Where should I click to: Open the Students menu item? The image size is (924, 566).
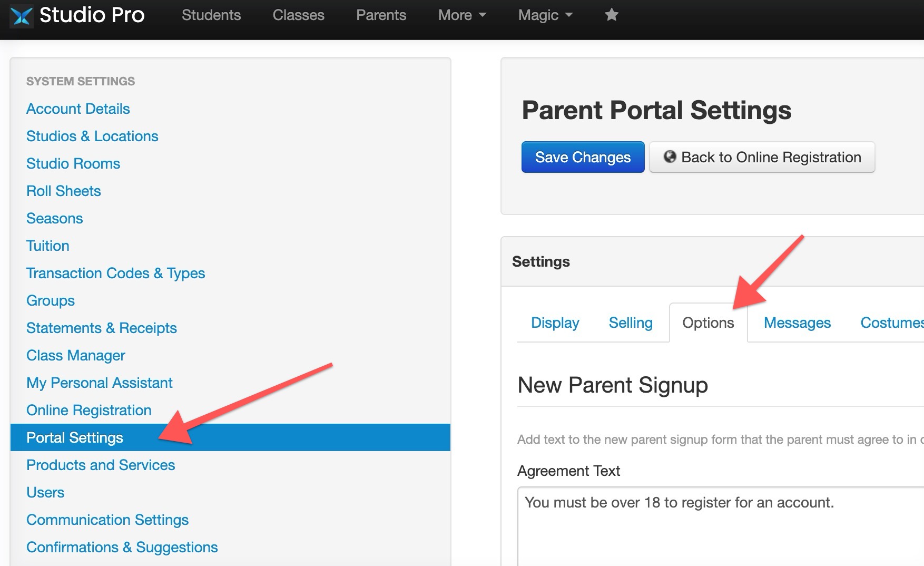211,15
